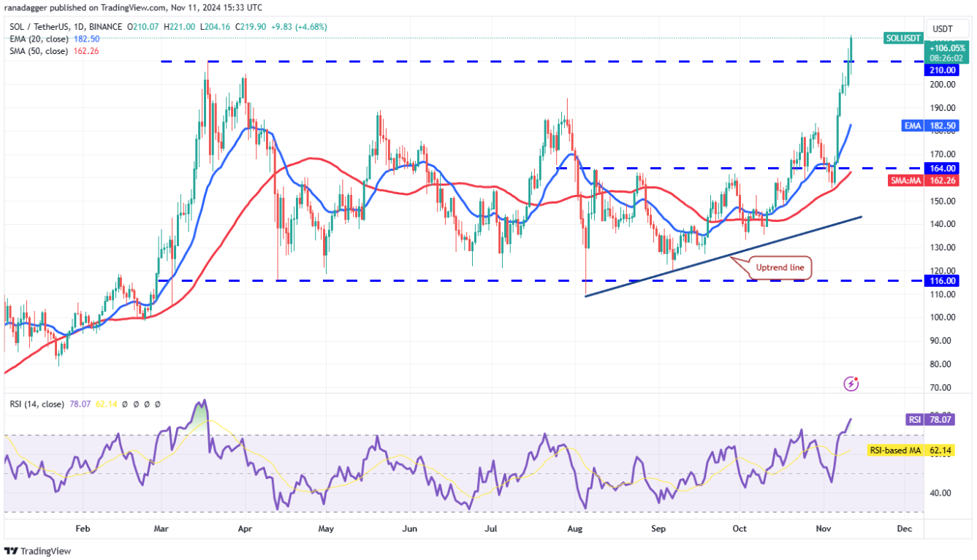Screen dimensions: 977x560
Task: Click the "Oct" label on time axis
Action: click(740, 528)
